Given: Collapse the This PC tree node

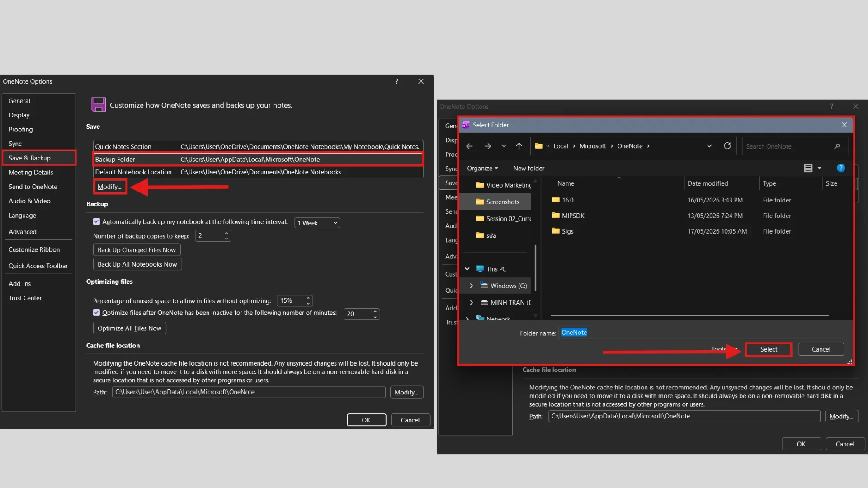Looking at the screenshot, I should [x=467, y=269].
